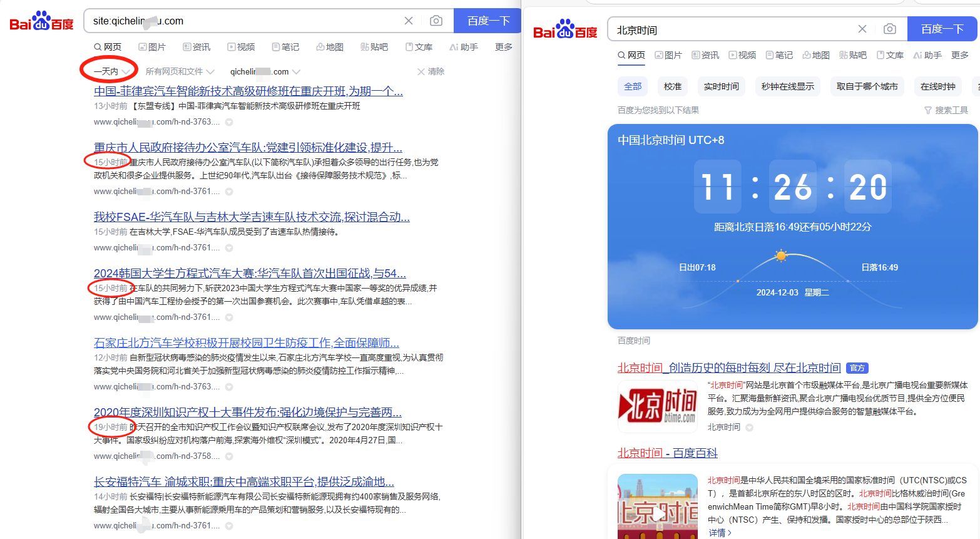This screenshot has width=980, height=539.
Task: Click Baidu logo in right window
Action: [565, 30]
